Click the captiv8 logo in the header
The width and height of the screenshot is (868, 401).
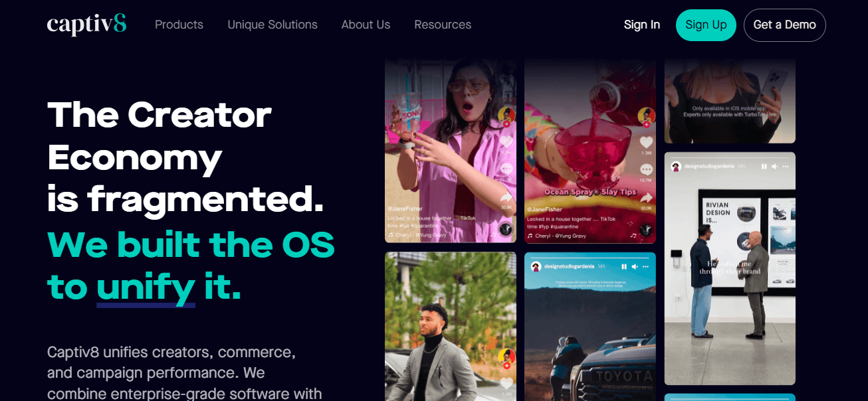point(86,25)
